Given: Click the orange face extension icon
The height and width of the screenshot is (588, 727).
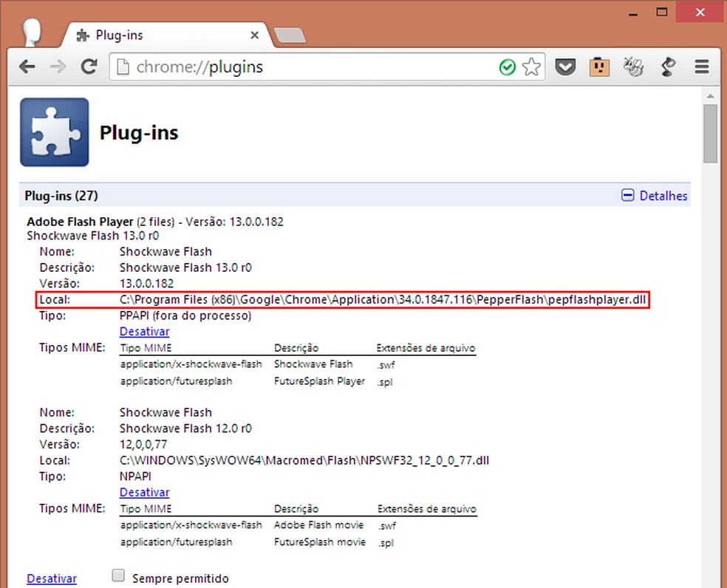Looking at the screenshot, I should (x=598, y=67).
